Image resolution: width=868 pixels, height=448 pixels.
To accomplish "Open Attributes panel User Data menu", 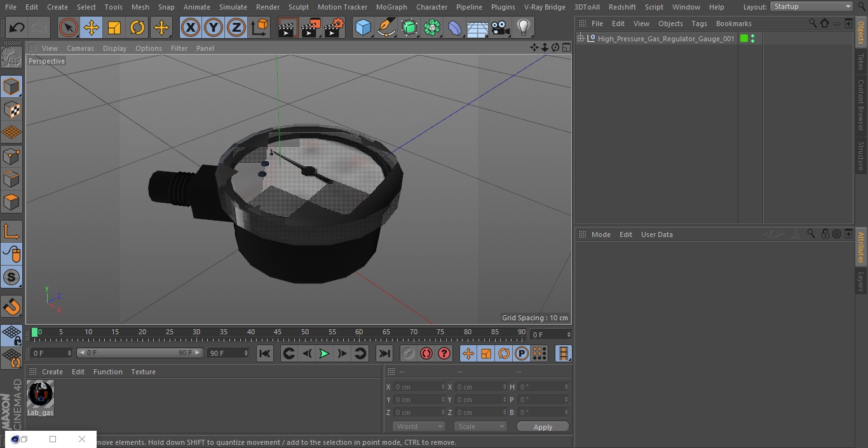I will click(656, 234).
